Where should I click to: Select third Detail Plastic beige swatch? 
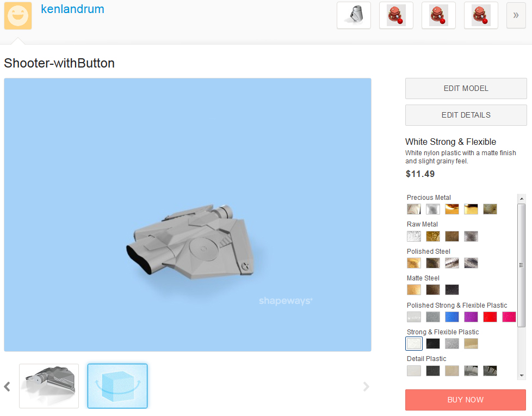click(x=452, y=370)
